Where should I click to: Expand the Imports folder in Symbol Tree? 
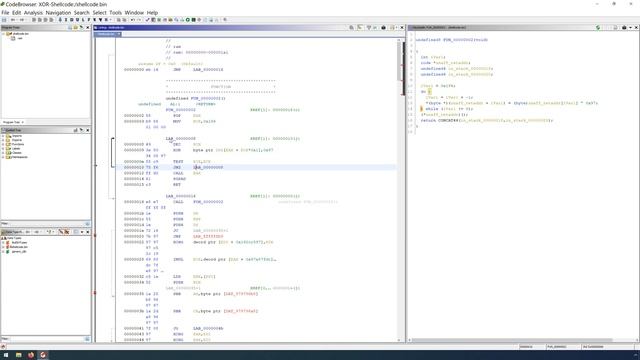pyautogui.click(x=3, y=136)
